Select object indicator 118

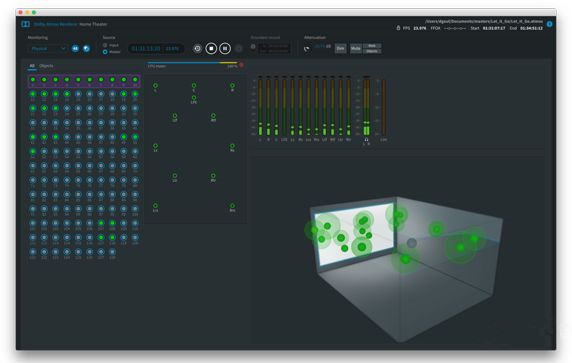coord(112,238)
